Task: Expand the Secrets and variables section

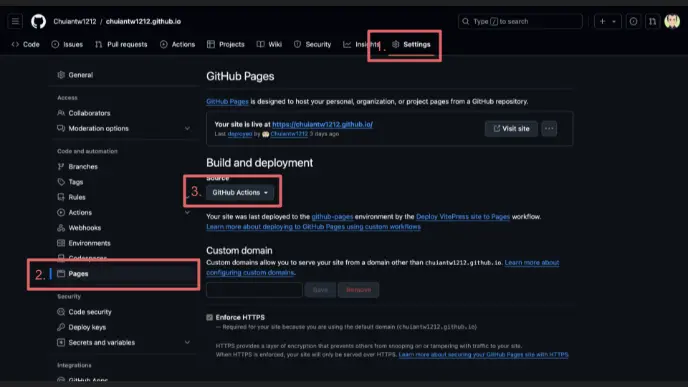Action: [x=187, y=342]
